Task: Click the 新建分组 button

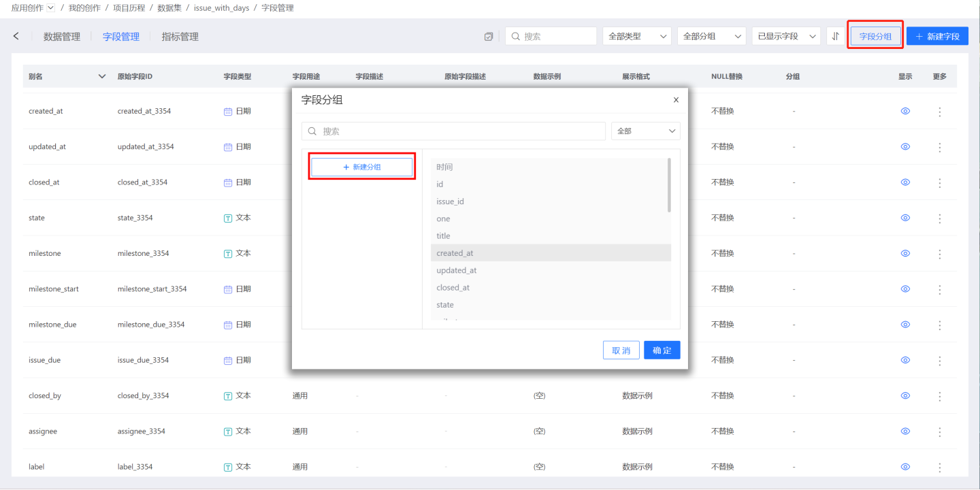Action: [x=362, y=167]
